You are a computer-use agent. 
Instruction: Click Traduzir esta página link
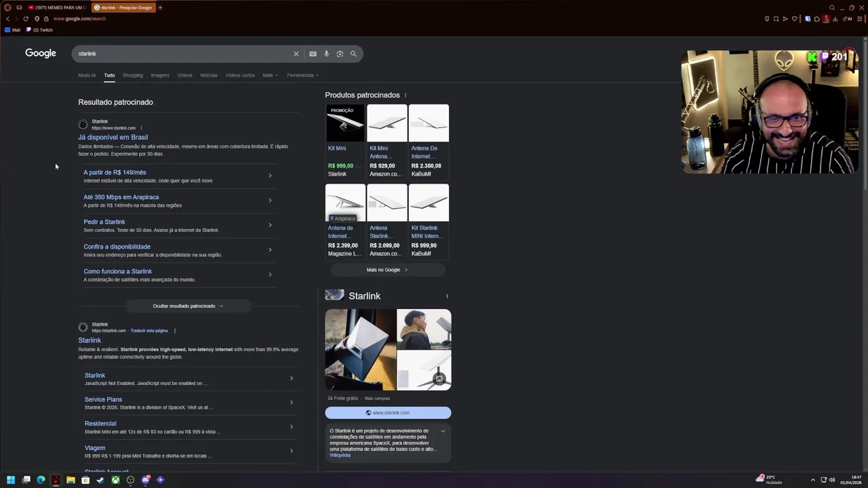(149, 331)
